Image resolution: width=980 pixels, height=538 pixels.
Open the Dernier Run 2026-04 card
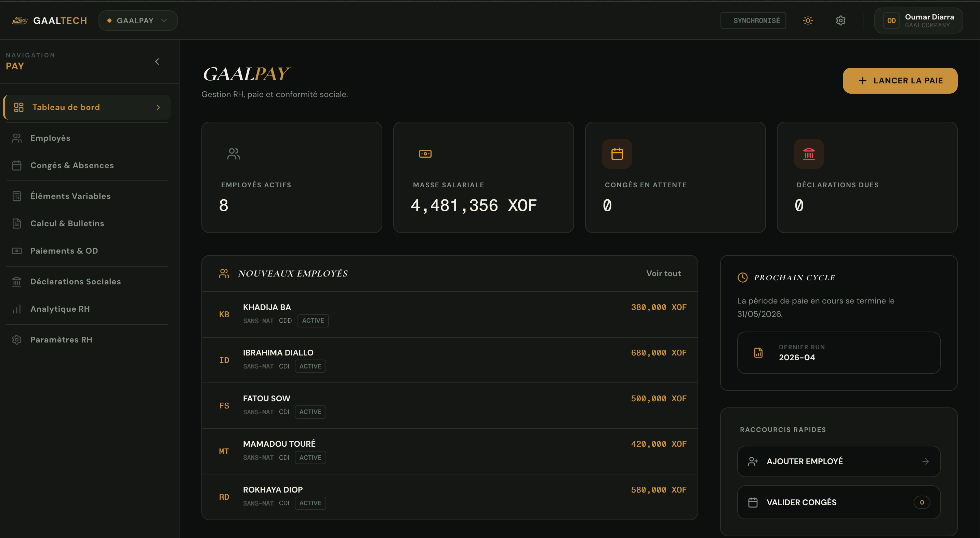[x=838, y=353]
